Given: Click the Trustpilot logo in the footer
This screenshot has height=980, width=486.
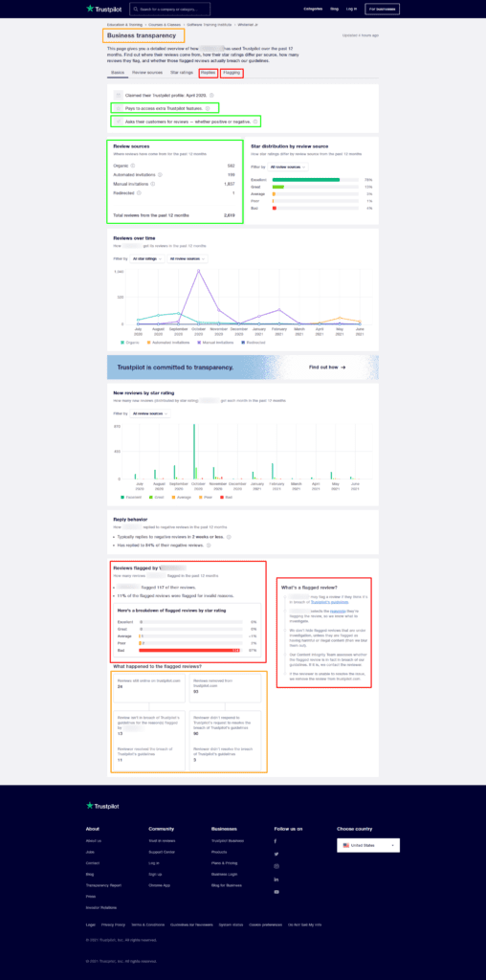Looking at the screenshot, I should [101, 806].
